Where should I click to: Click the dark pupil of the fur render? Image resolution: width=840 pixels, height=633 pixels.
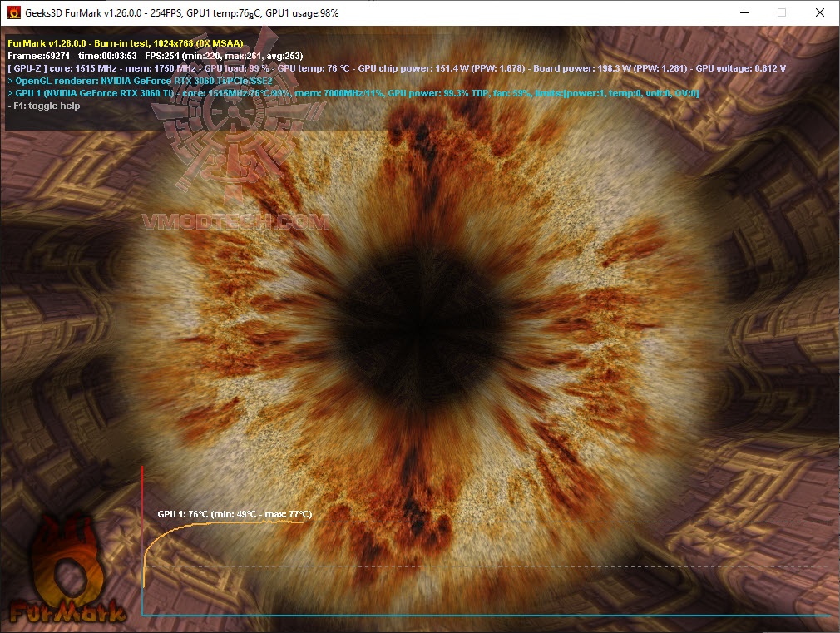pyautogui.click(x=421, y=327)
